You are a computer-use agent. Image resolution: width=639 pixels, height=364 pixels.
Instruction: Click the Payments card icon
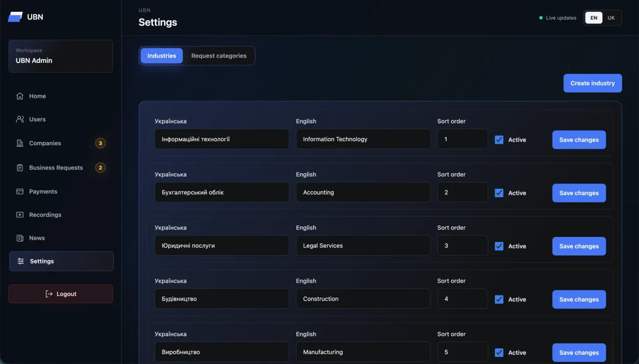click(20, 191)
